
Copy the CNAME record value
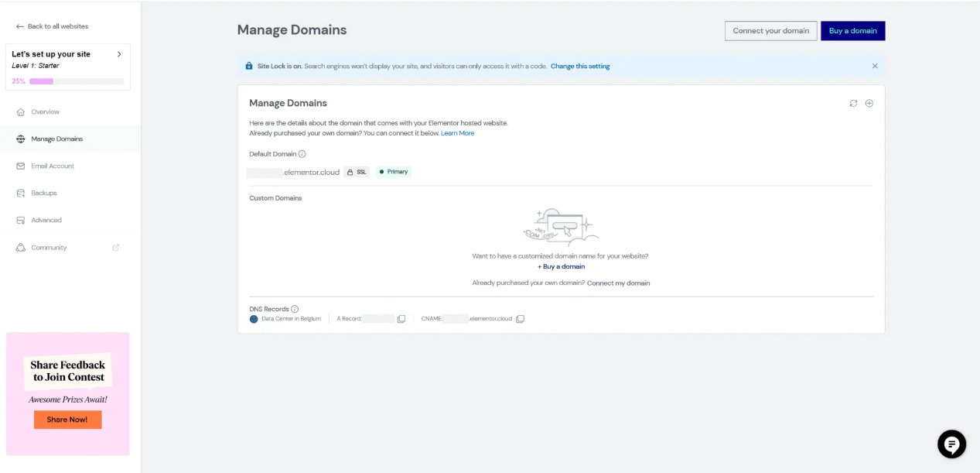(x=520, y=319)
